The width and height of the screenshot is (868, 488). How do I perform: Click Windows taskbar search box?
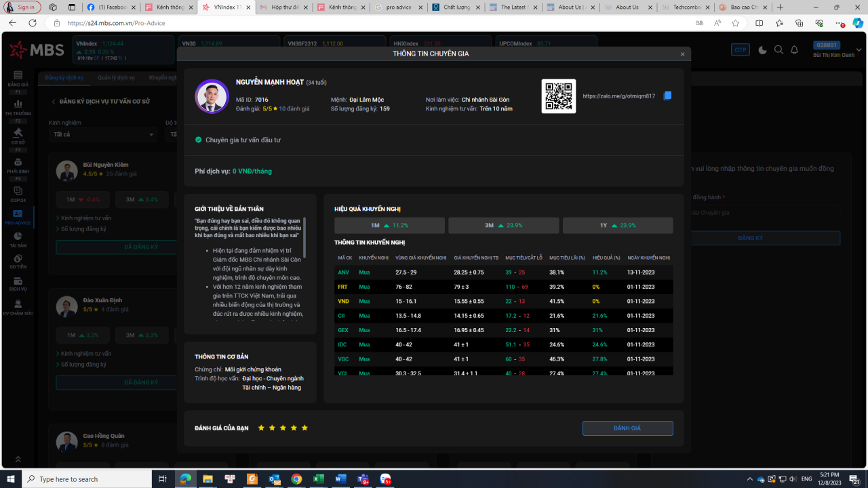pos(87,479)
